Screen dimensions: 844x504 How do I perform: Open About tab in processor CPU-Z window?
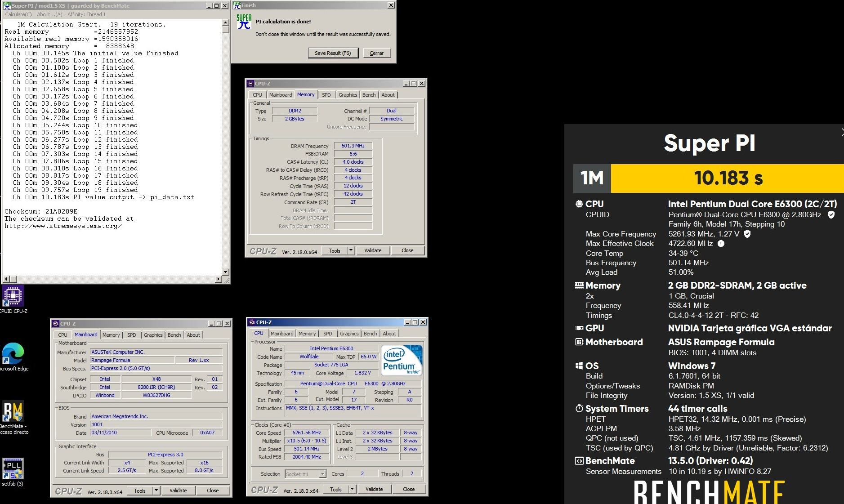point(389,334)
